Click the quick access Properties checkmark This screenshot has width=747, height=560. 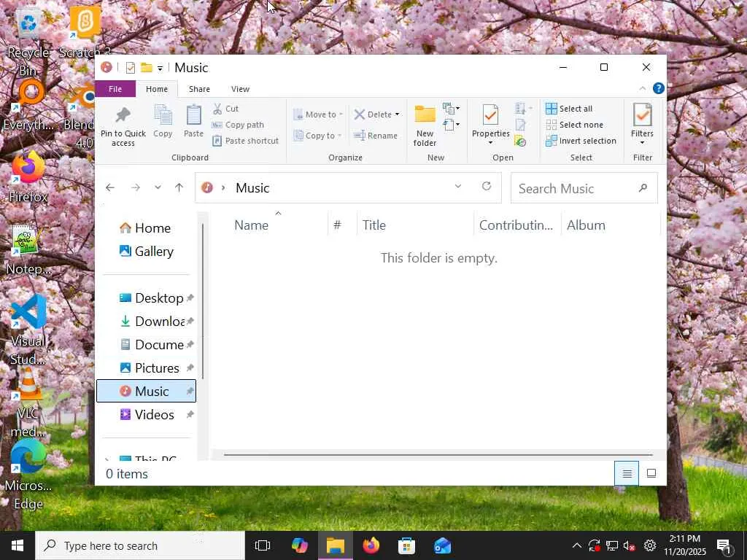[x=130, y=68]
